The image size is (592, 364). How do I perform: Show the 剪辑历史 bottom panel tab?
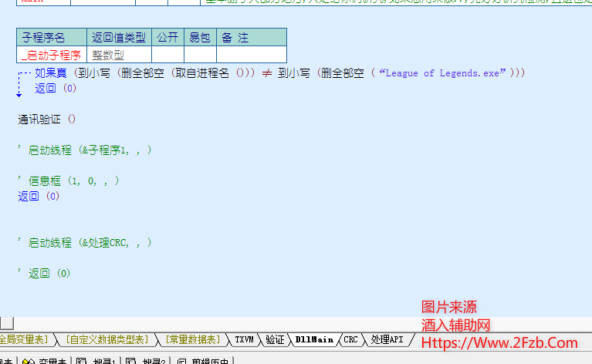click(203, 361)
